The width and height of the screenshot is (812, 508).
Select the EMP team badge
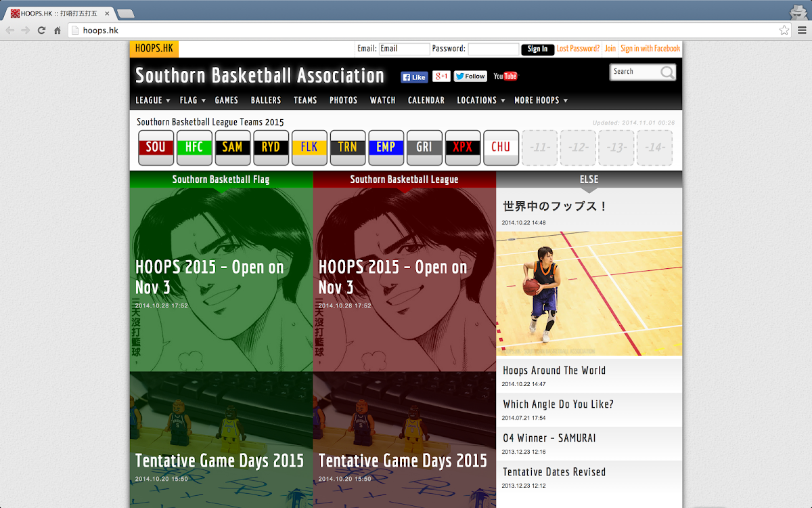pyautogui.click(x=386, y=148)
